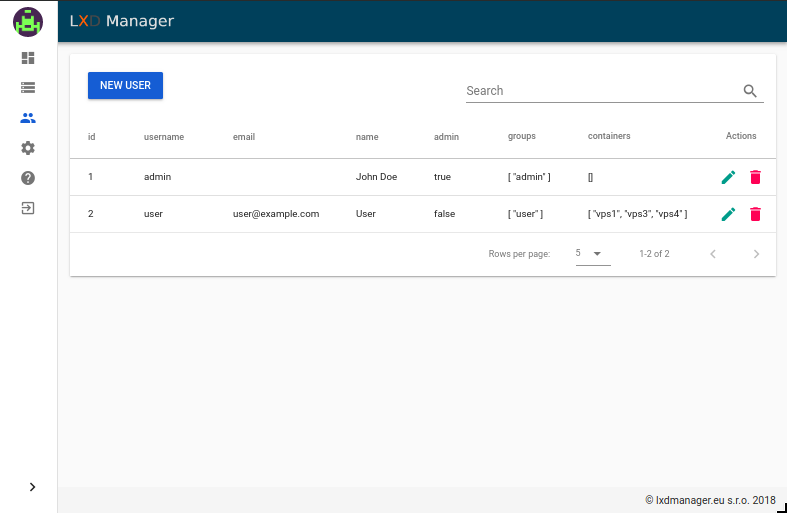Select the username cell 'user'
Screen dimensions: 787x513
coord(153,214)
